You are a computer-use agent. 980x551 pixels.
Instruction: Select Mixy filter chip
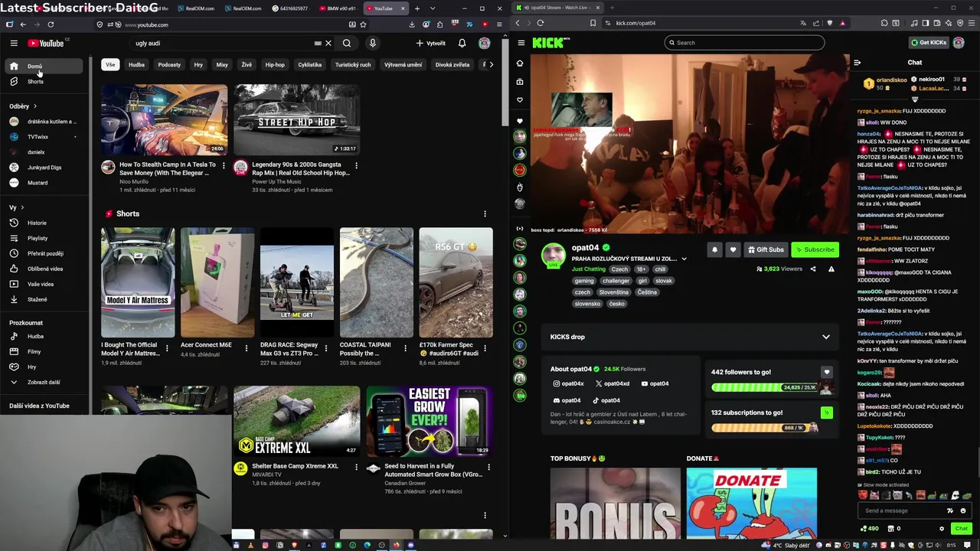point(222,64)
